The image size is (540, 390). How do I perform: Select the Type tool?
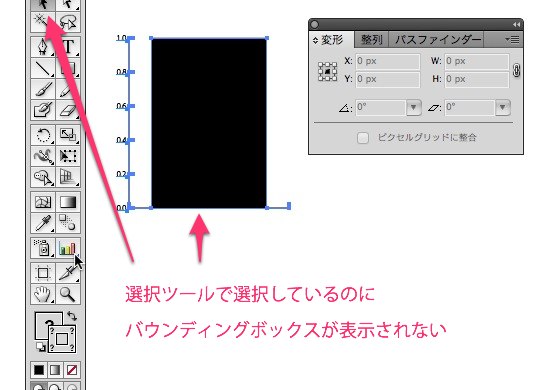(68, 47)
